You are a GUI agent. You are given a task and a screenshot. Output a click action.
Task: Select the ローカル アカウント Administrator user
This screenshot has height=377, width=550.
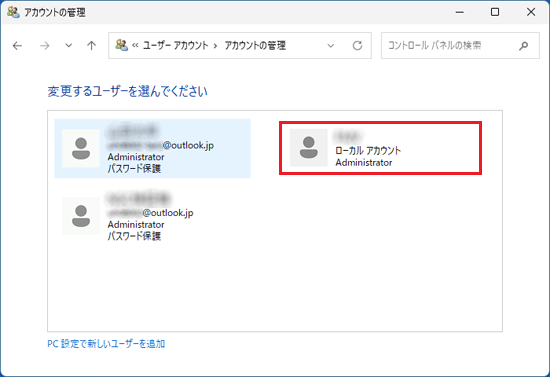coord(380,148)
